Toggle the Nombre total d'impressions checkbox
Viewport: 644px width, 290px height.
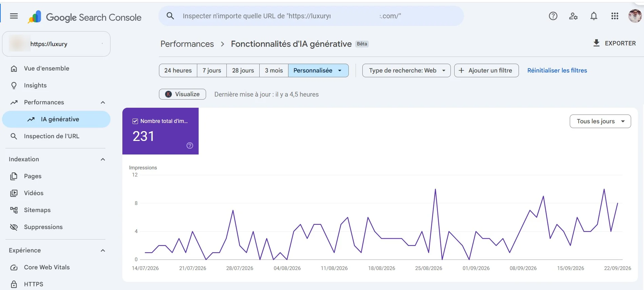tap(135, 121)
